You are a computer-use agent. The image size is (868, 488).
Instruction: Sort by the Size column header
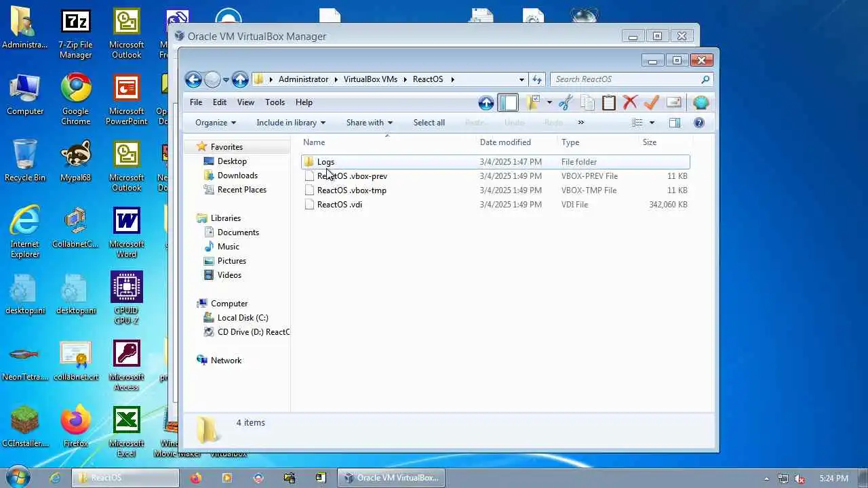[x=650, y=142]
